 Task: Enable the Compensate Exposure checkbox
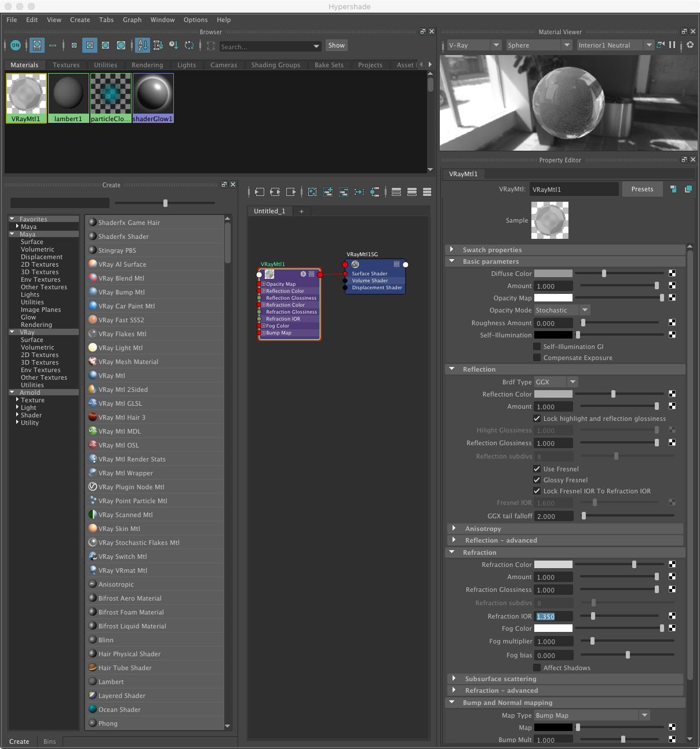click(537, 358)
